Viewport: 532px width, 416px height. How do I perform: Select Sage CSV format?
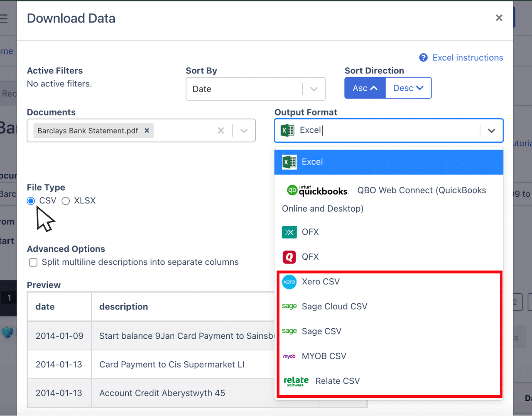[x=389, y=331]
